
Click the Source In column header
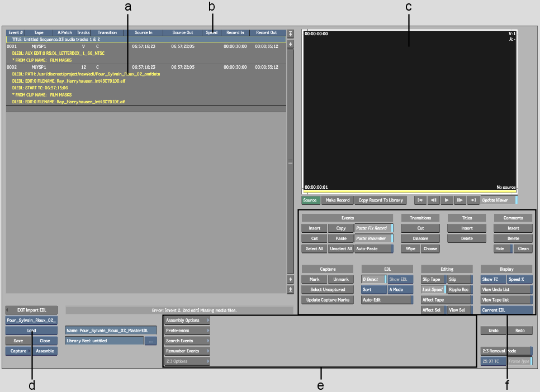143,33
